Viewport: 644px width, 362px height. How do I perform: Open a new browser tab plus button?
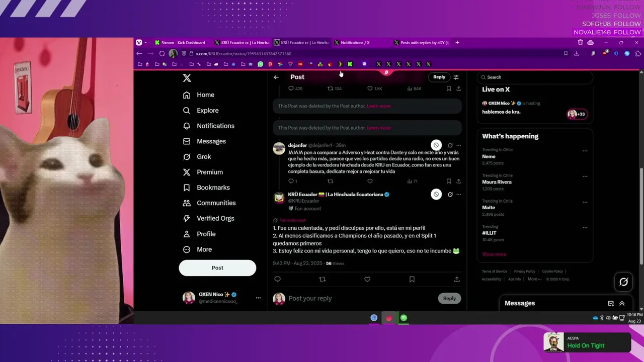point(457,43)
